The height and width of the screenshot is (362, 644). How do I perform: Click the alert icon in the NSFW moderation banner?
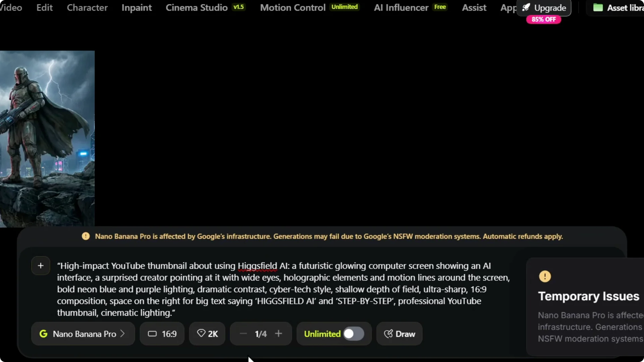(86, 236)
